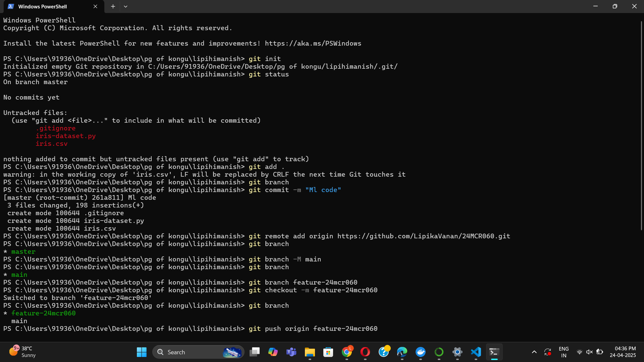Viewport: 644px width, 362px height.
Task: Click the muted volume tray icon
Action: coord(589,352)
